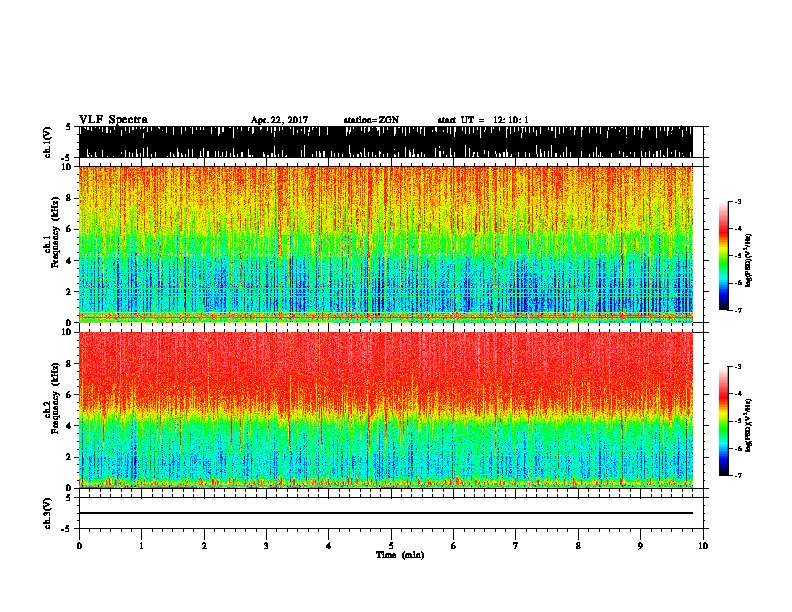Click time axis tick label '10'

point(703,546)
